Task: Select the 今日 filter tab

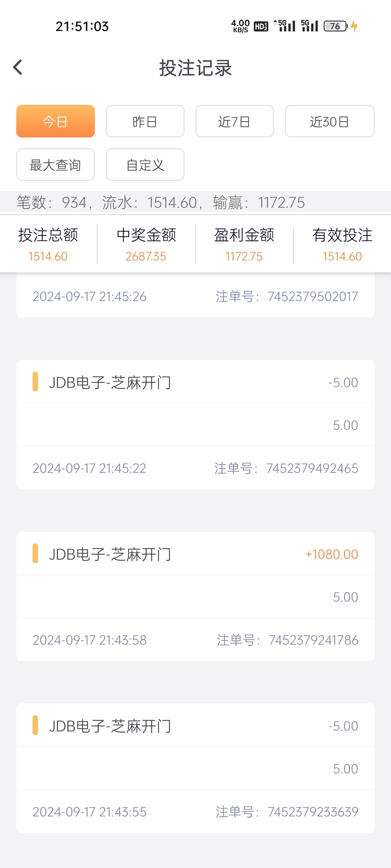Action: coord(55,122)
